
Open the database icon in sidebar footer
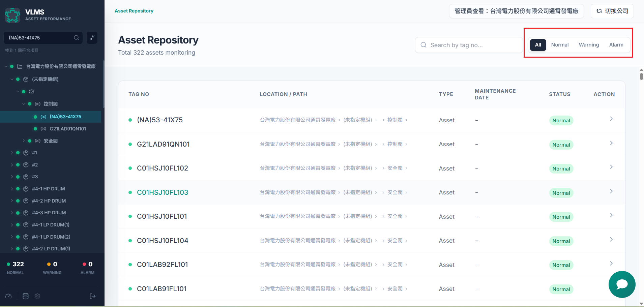coord(26,296)
